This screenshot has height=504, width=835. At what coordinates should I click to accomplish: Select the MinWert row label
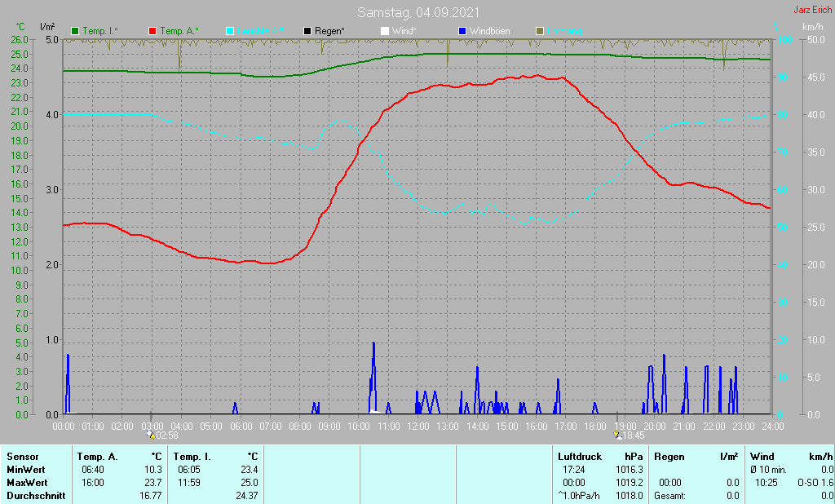click(x=25, y=470)
